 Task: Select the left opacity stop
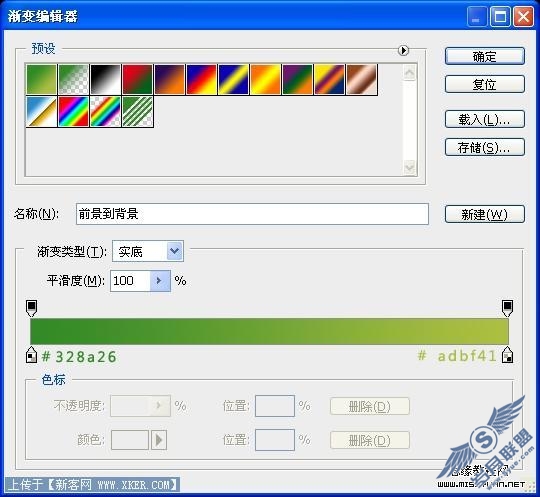32,308
